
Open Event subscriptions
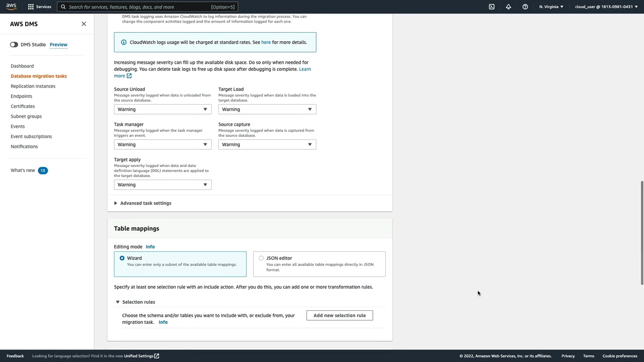pyautogui.click(x=31, y=136)
